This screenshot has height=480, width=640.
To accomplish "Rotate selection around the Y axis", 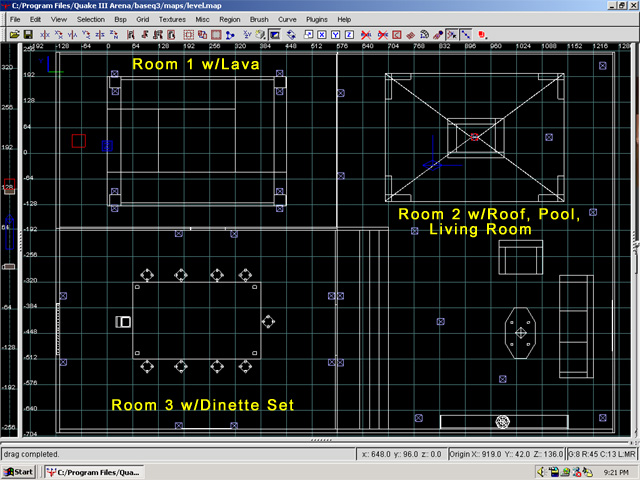I will 86,35.
